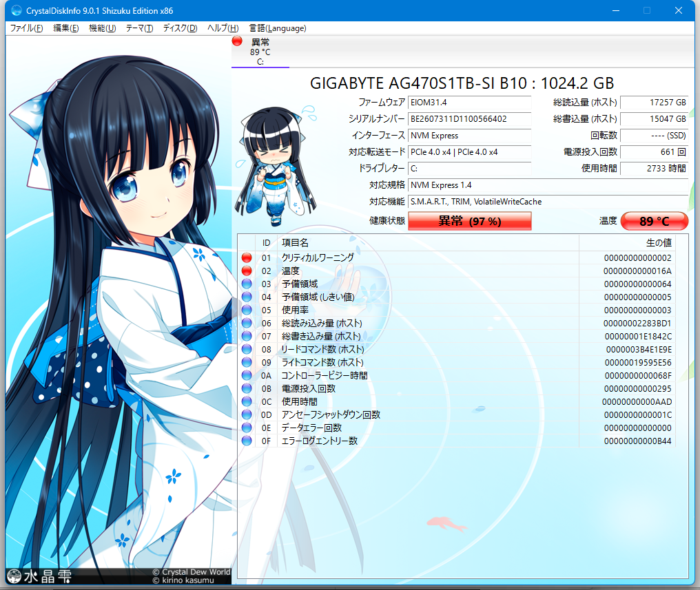700x590 pixels.
Task: Click raw value 00000001E1842C
Action: point(639,336)
